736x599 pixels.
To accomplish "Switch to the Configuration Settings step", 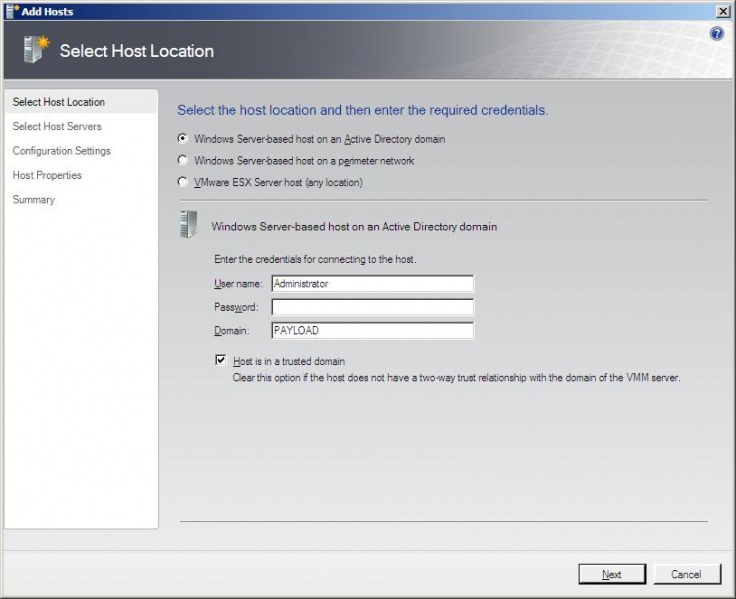I will pyautogui.click(x=62, y=151).
